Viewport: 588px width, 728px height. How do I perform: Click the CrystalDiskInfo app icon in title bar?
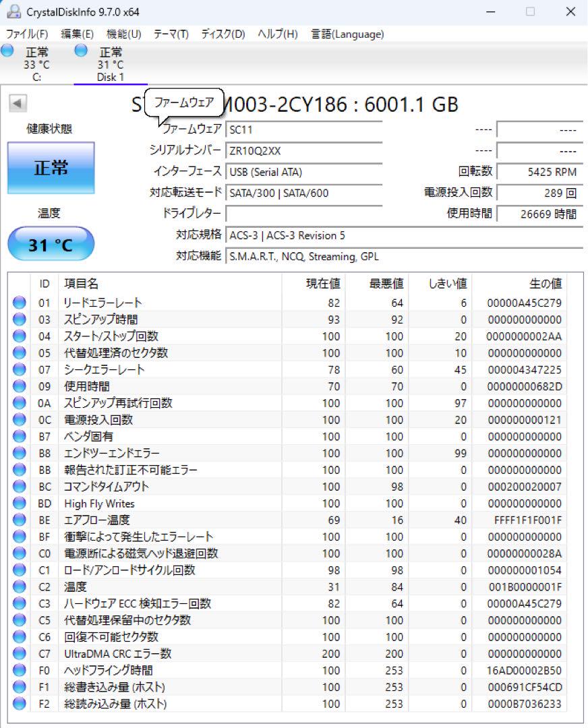pos(14,11)
